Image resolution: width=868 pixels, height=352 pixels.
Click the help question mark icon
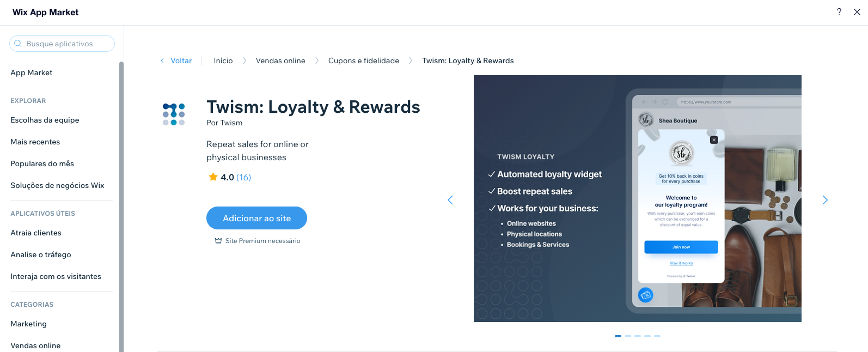[839, 12]
